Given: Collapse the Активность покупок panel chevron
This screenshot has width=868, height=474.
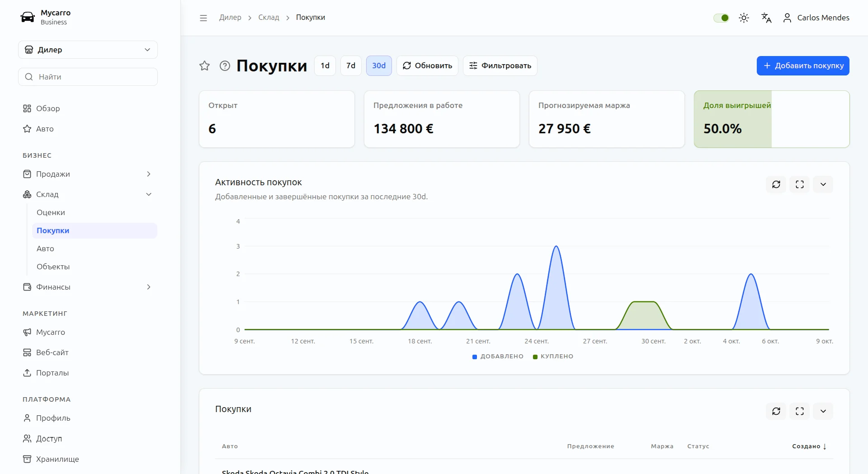Looking at the screenshot, I should point(823,184).
